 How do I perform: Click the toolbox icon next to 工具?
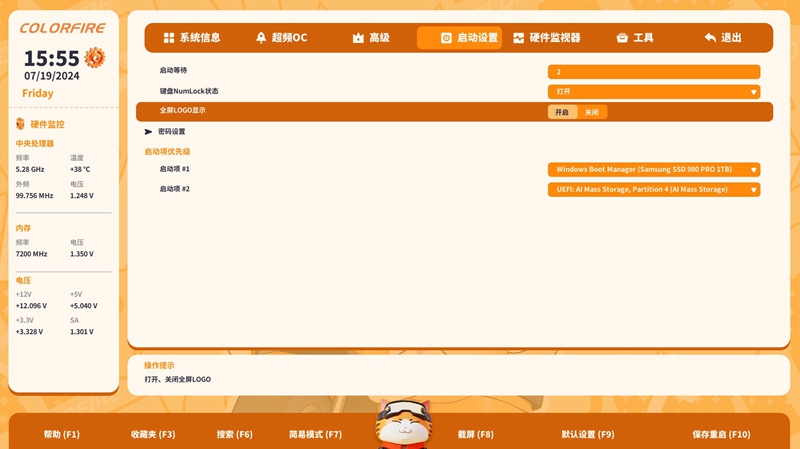point(622,38)
